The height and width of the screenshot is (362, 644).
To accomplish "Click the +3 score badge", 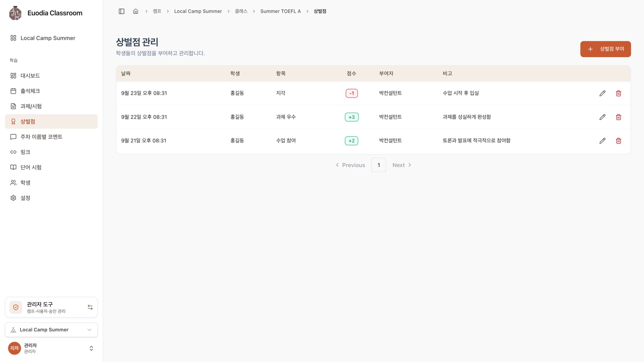I will point(352,117).
